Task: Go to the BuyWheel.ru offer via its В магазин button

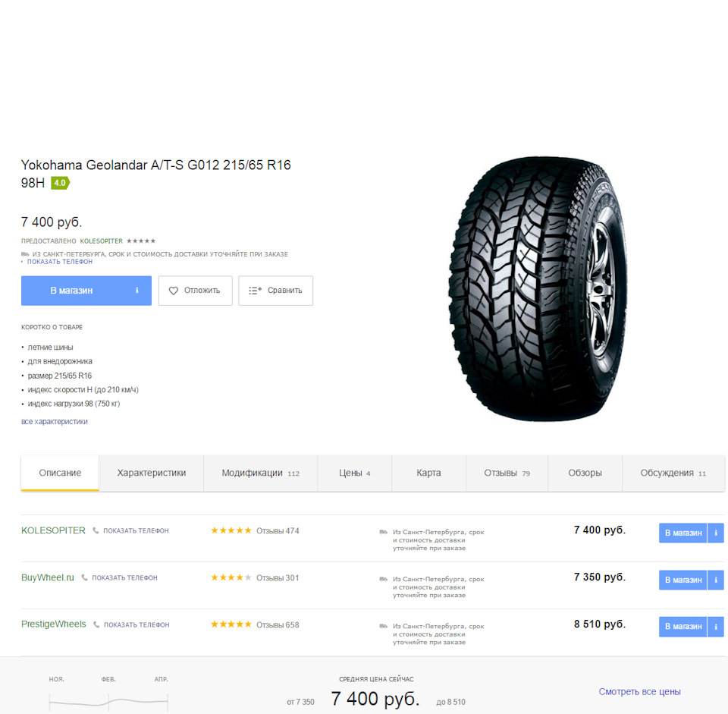Action: pos(683,580)
